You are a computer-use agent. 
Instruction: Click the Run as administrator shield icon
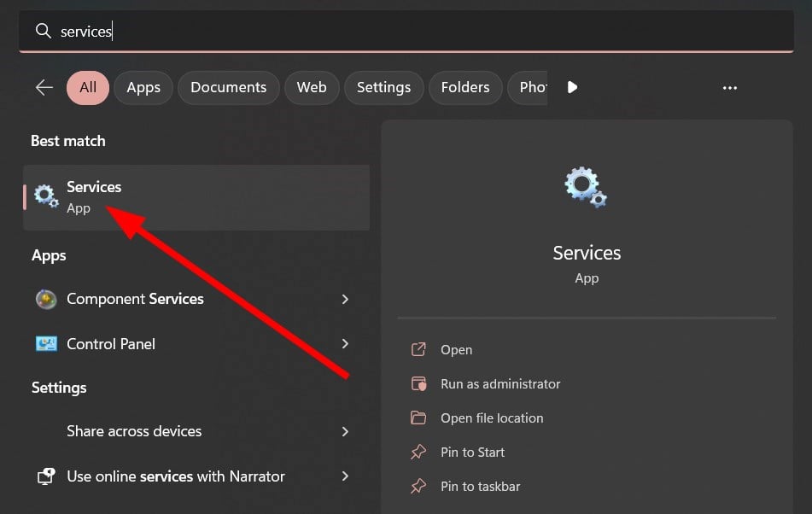tap(419, 383)
